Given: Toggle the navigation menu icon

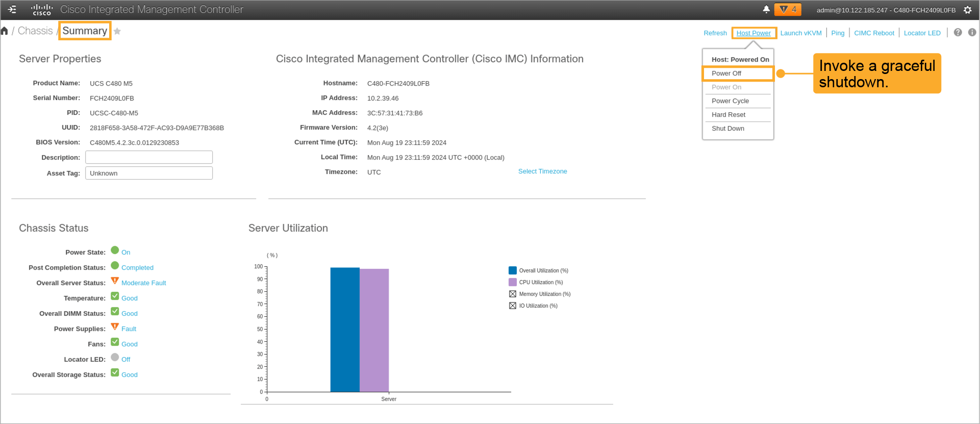Looking at the screenshot, I should tap(12, 10).
